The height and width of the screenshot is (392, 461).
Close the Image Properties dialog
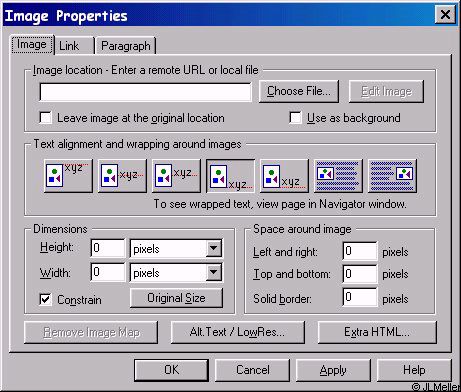[x=445, y=15]
